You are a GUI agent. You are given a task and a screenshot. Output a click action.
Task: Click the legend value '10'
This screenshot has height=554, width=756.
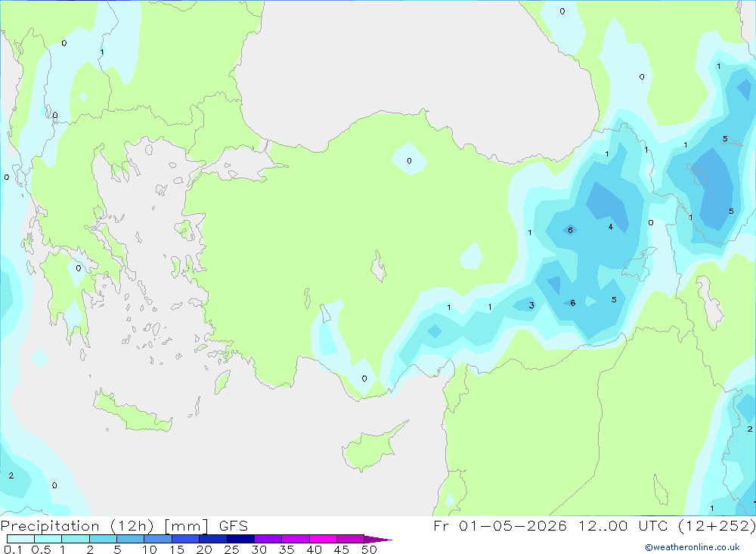click(150, 549)
